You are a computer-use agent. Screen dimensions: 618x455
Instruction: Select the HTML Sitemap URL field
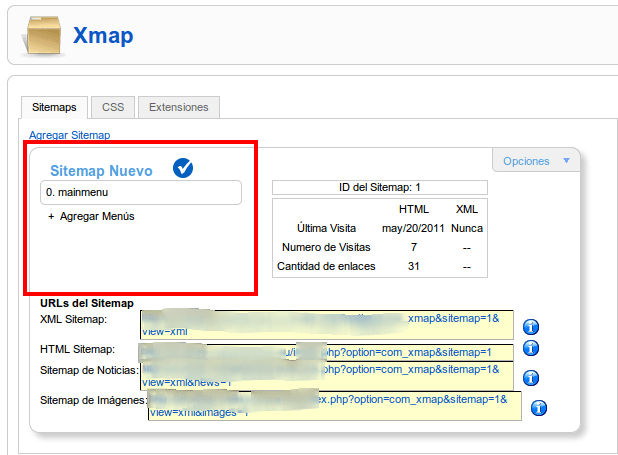click(x=327, y=352)
